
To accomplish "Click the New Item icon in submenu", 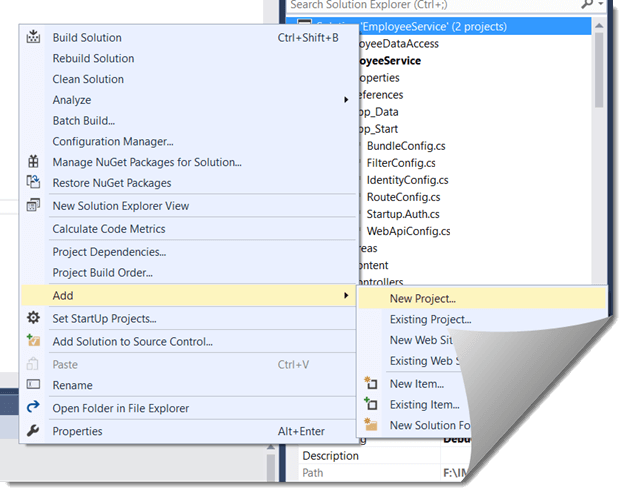I will pos(371,383).
